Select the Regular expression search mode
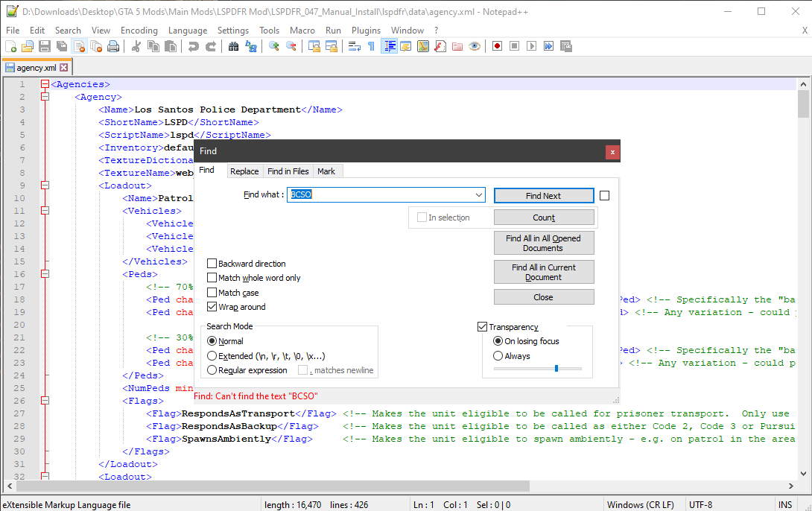The height and width of the screenshot is (511, 812). point(212,370)
